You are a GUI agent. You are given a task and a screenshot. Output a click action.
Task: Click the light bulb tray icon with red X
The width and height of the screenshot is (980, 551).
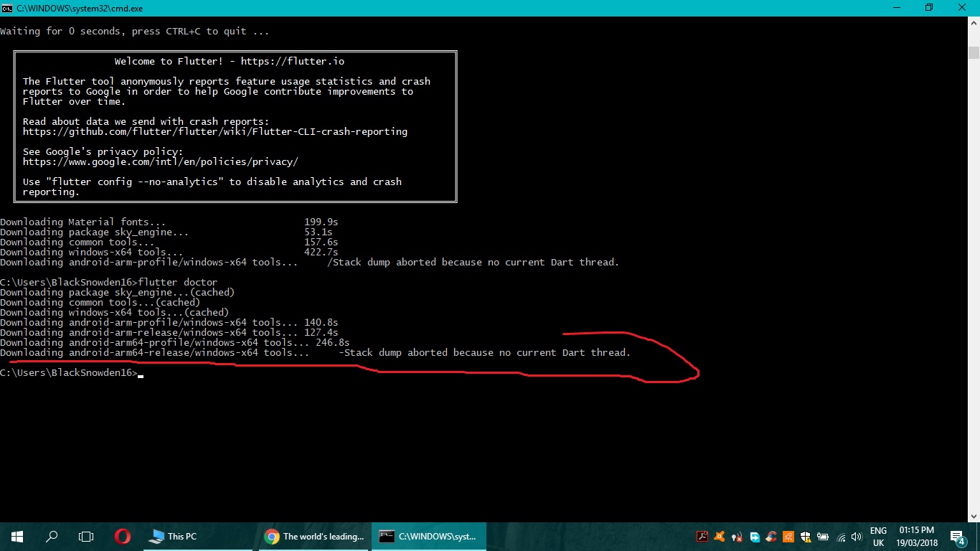point(737,537)
